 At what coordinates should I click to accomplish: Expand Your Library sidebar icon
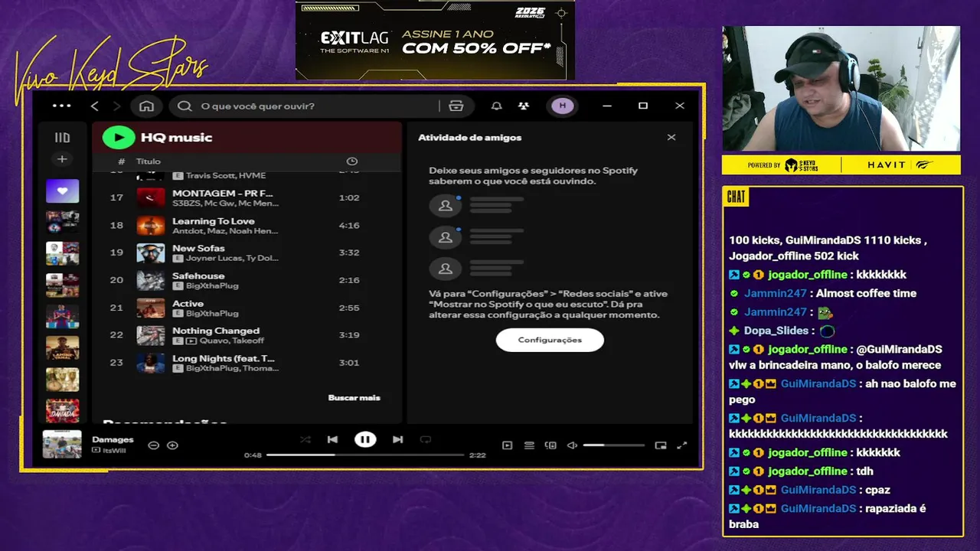[x=62, y=138]
